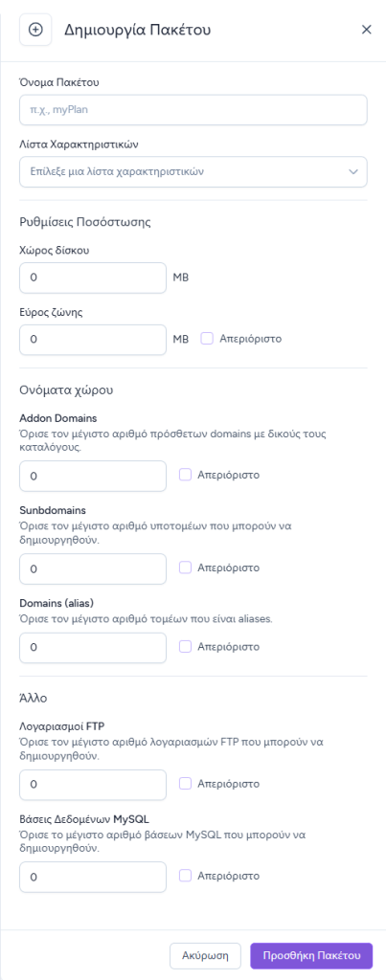Enable Απεριόριστο for Εύρος ζώνης
Viewport: 386px width, 980px height.
click(x=207, y=339)
